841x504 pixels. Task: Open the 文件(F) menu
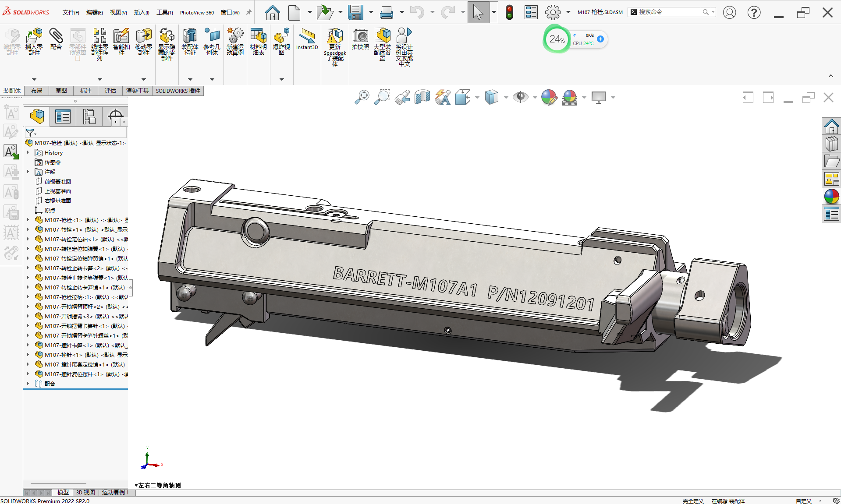[71, 12]
